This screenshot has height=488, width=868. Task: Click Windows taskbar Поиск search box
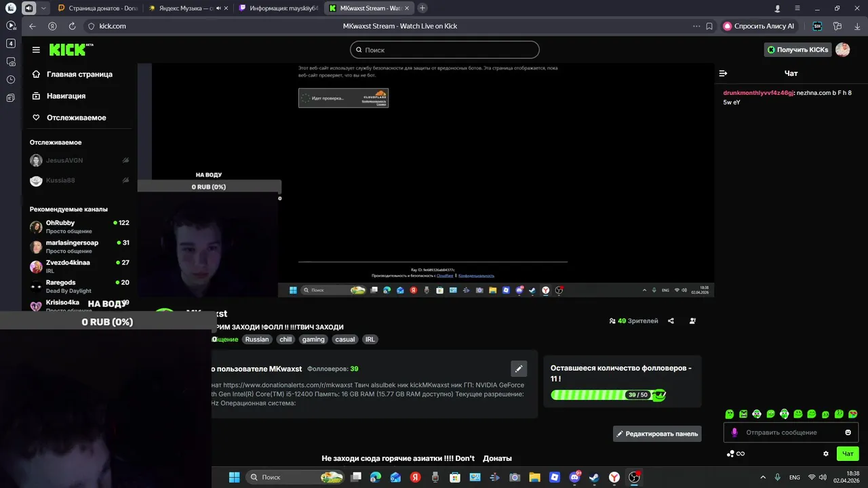[294, 477]
